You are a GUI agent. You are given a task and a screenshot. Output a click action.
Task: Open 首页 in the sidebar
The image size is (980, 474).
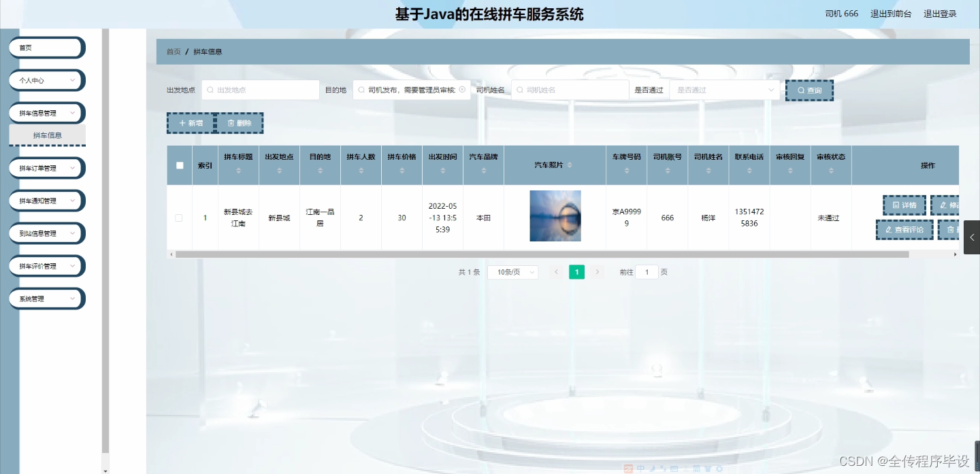coord(47,48)
